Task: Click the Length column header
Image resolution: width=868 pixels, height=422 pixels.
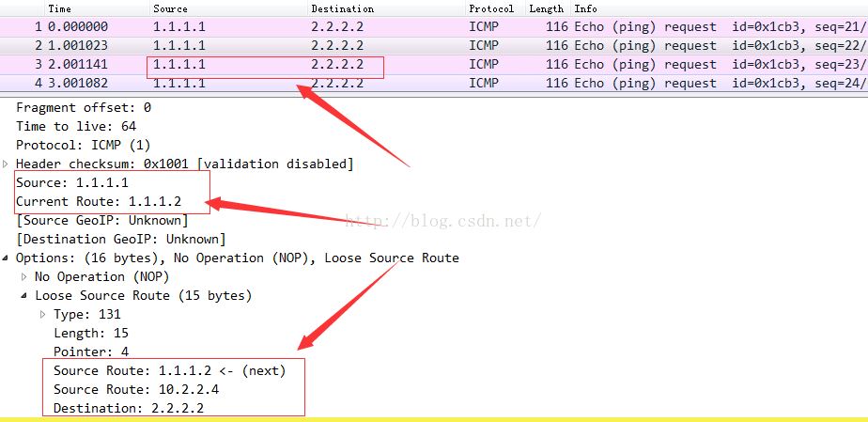Action: 546,8
